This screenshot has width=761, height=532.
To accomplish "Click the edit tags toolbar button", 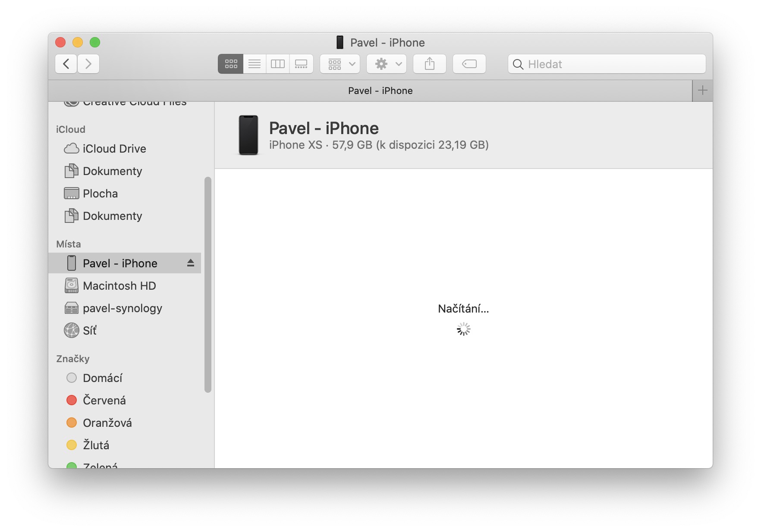I will pyautogui.click(x=469, y=64).
